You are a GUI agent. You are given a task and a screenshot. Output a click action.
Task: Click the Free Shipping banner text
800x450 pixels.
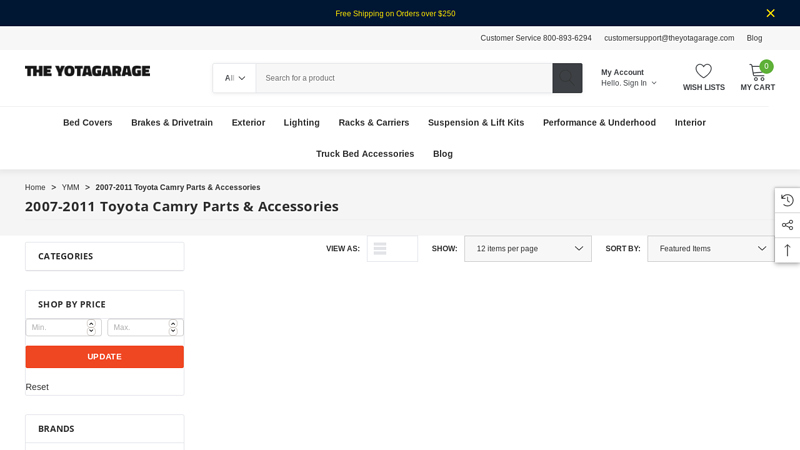click(x=395, y=14)
